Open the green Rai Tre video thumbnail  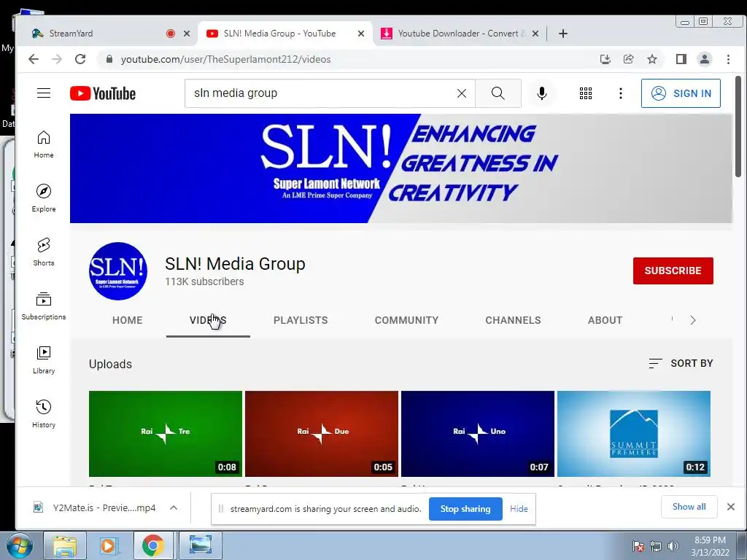tap(166, 433)
